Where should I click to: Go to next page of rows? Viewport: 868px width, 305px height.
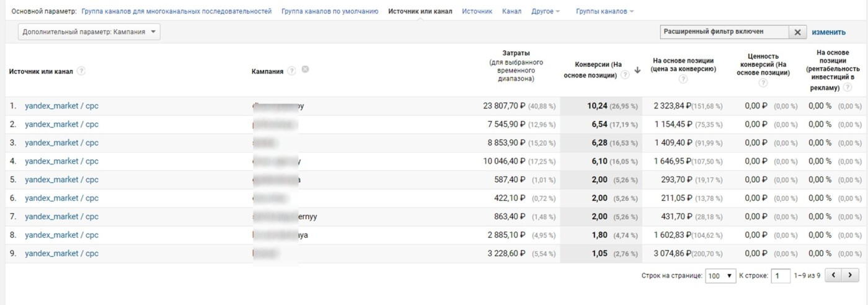(x=851, y=275)
